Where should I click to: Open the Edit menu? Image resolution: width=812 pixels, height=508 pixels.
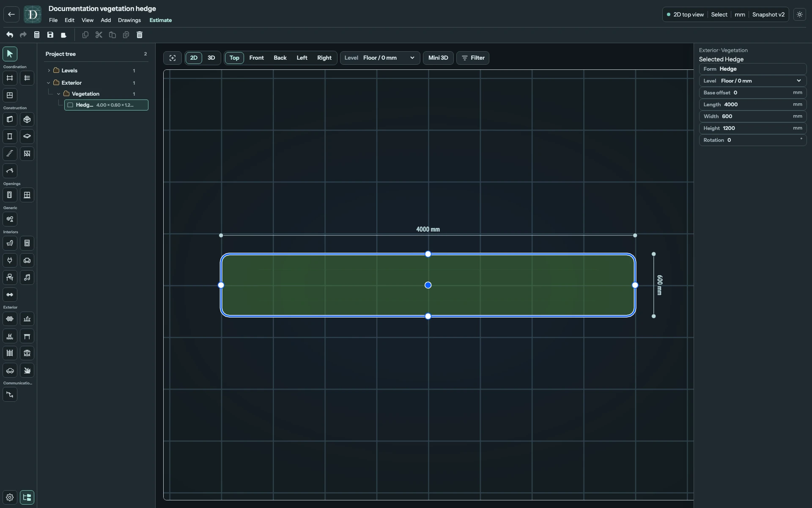pyautogui.click(x=69, y=20)
